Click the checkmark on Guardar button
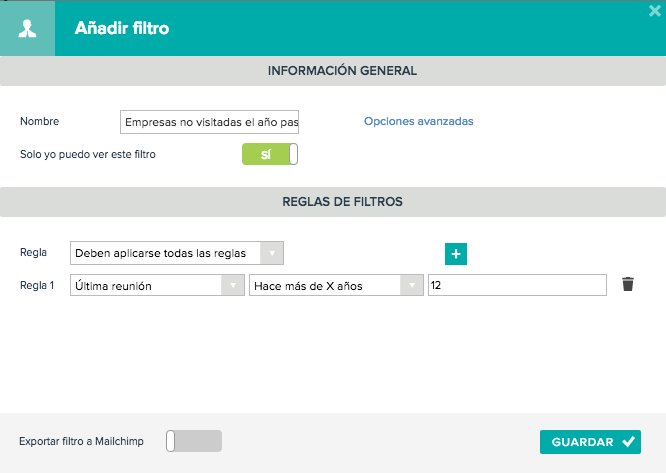 (629, 442)
